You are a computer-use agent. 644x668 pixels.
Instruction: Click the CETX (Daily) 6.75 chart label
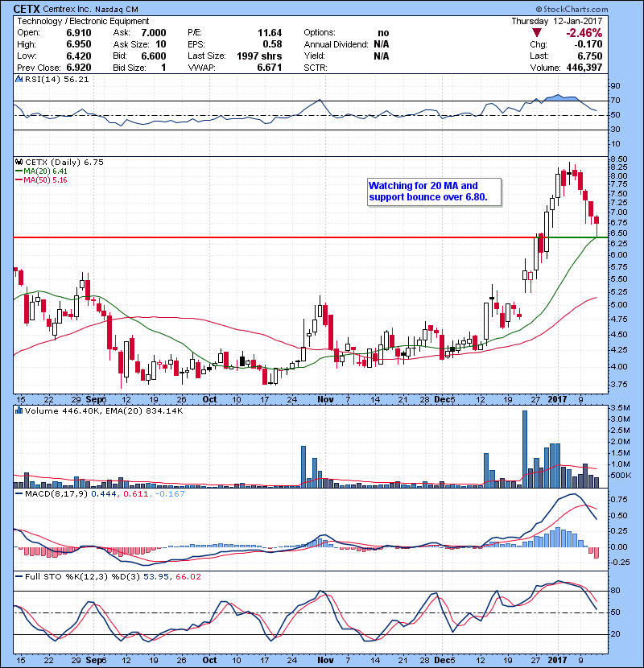tap(64, 163)
